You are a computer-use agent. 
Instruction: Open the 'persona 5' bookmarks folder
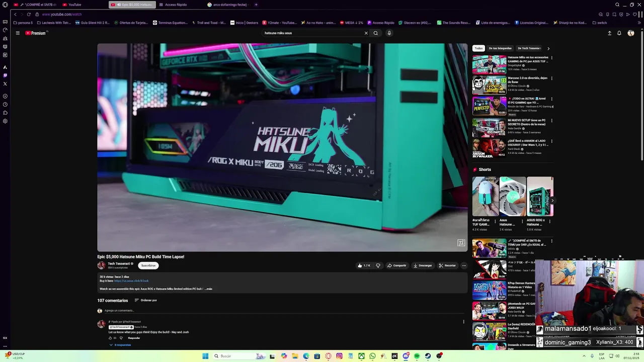coord(22,23)
